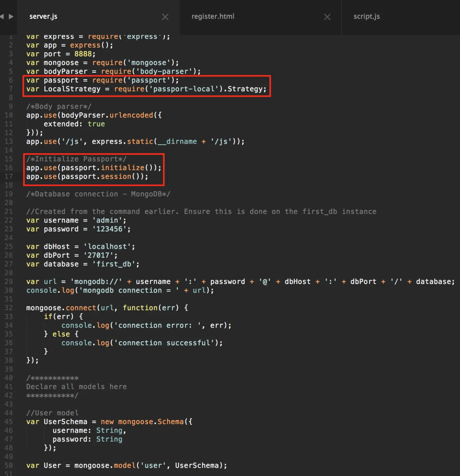The width and height of the screenshot is (460, 476).
Task: Click the next tab right arrow
Action: click(11, 16)
